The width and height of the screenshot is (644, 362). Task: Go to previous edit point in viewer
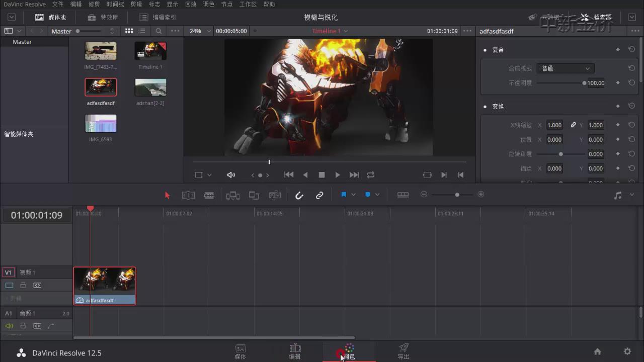460,175
